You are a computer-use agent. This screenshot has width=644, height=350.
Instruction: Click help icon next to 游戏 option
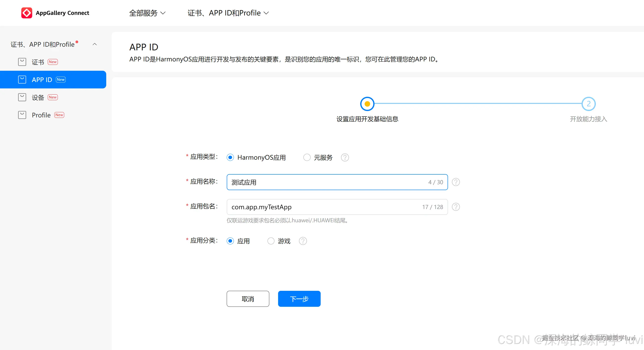tap(303, 241)
